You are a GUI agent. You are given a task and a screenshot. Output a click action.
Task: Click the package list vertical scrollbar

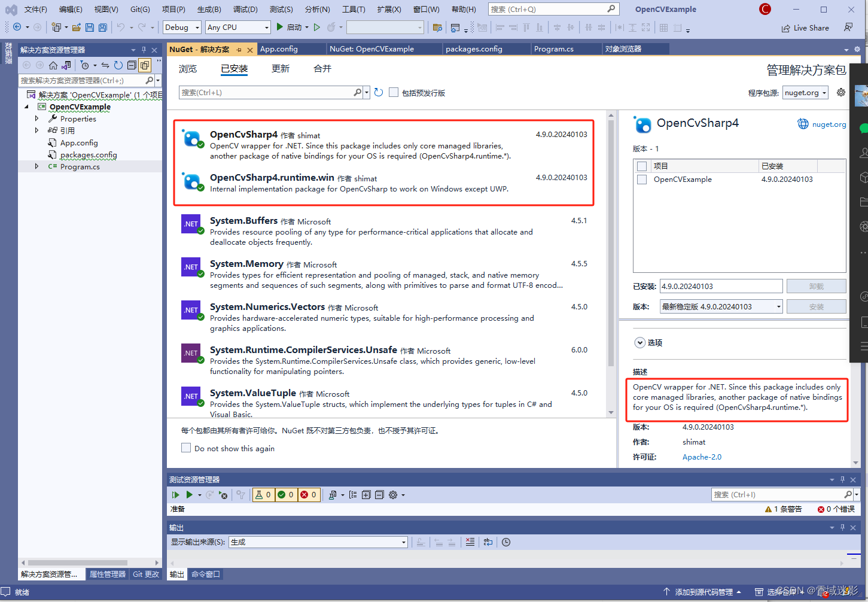[x=611, y=242]
